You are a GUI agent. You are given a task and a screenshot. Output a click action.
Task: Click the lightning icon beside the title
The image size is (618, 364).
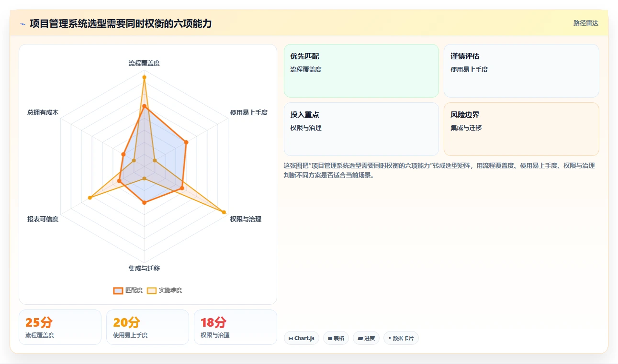[22, 24]
